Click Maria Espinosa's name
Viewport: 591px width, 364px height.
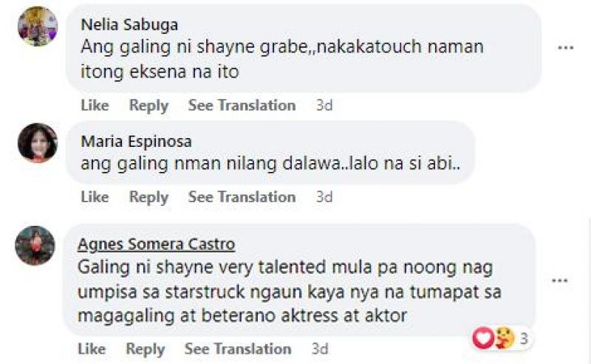[x=135, y=141]
